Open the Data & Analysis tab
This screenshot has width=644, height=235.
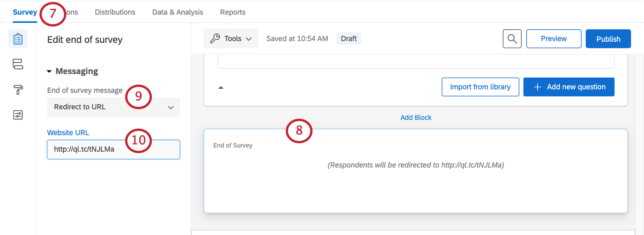[x=177, y=12]
